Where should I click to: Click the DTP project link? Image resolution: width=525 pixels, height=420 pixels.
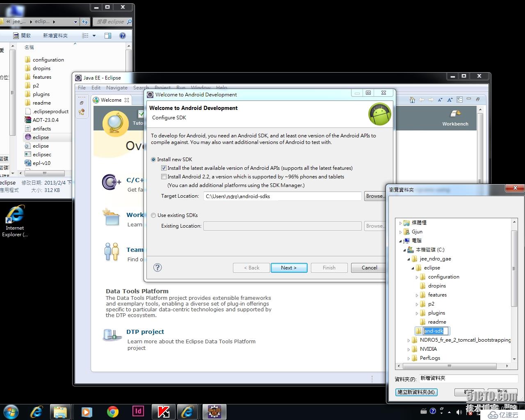coord(145,332)
